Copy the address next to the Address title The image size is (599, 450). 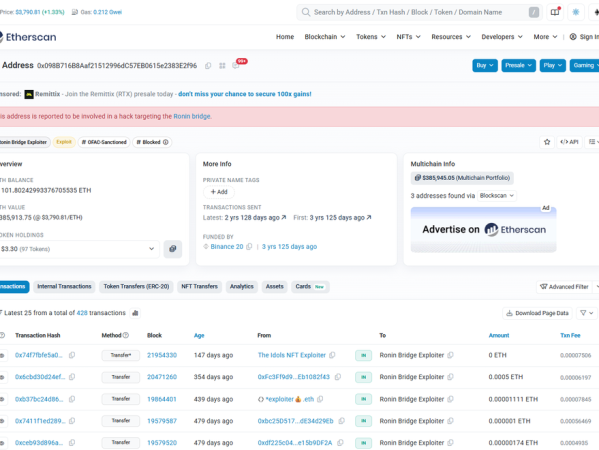pyautogui.click(x=208, y=66)
